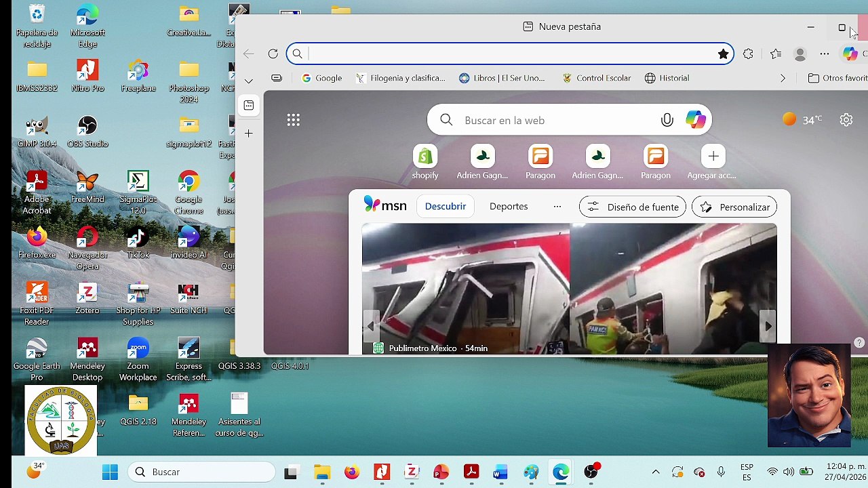
Task: Click the Diseño de fuente button
Action: point(633,207)
